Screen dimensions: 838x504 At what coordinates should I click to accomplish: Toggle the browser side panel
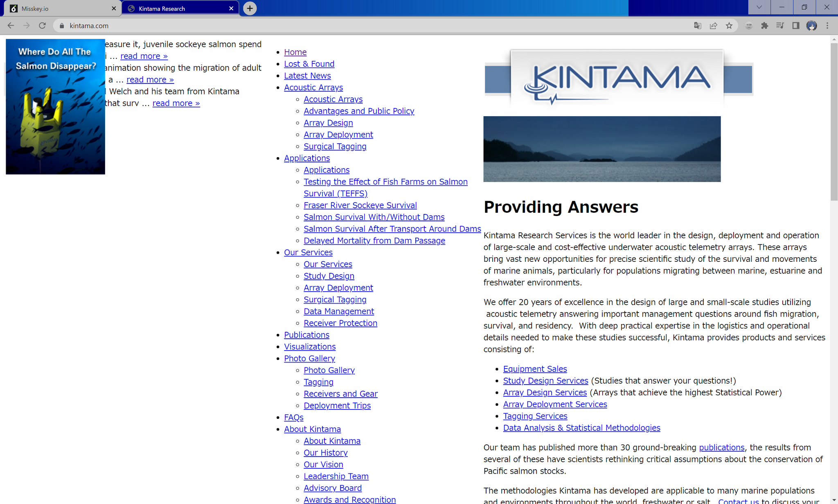796,26
